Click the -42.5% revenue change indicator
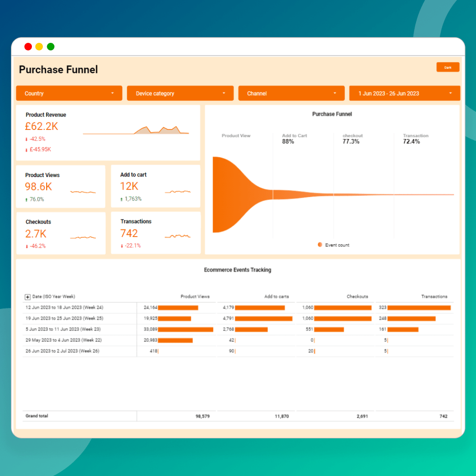476x476 pixels. (x=35, y=139)
